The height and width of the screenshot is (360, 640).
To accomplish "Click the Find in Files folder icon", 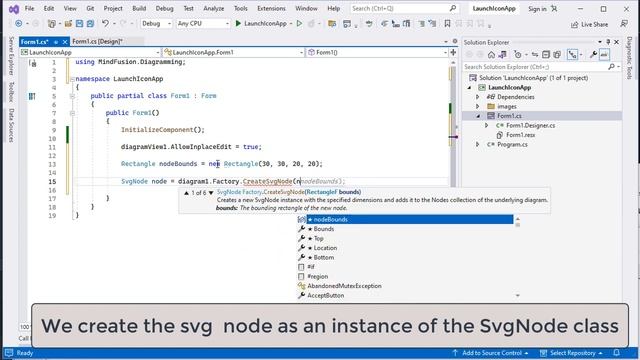I will [x=332, y=24].
